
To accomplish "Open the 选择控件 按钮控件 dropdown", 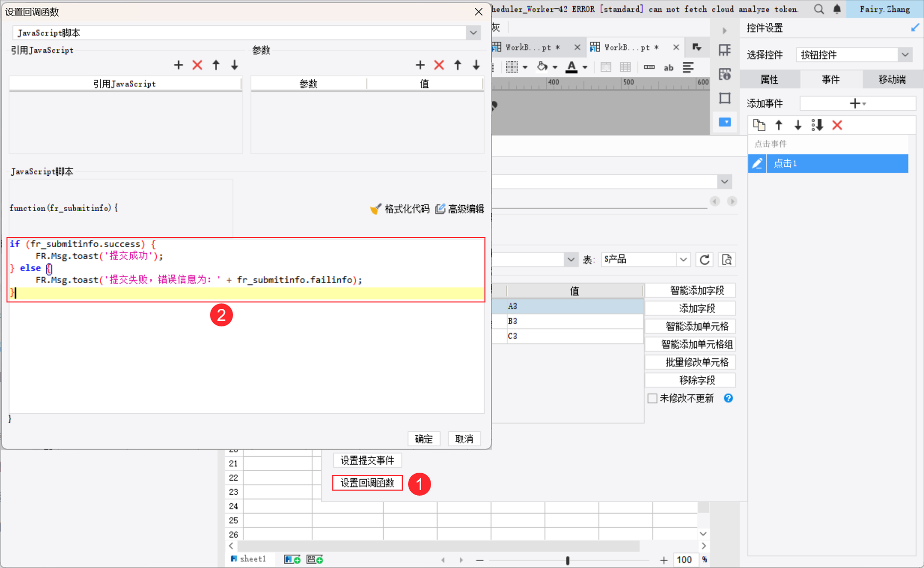I will pos(905,54).
